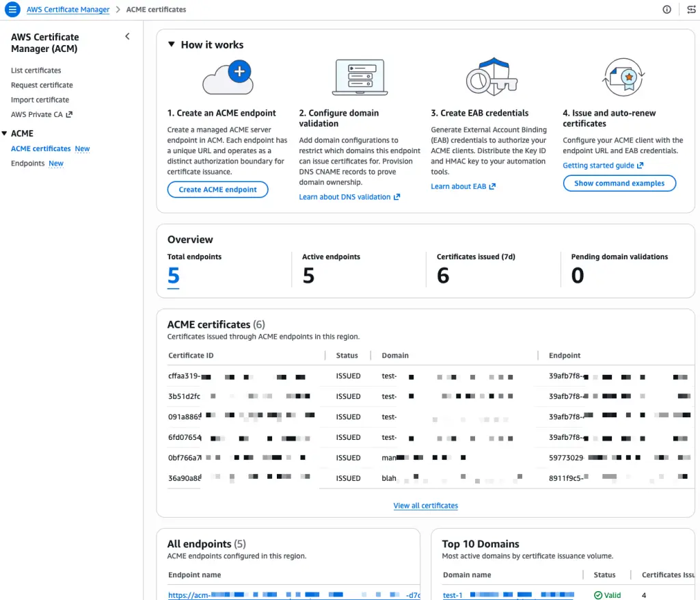Select certificate row 6fd07654

coord(431,437)
